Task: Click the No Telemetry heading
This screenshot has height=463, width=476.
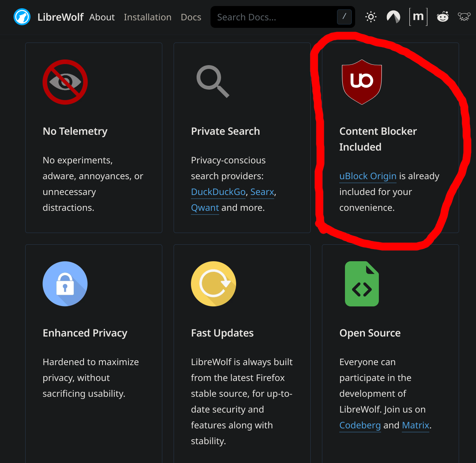Action: (75, 131)
